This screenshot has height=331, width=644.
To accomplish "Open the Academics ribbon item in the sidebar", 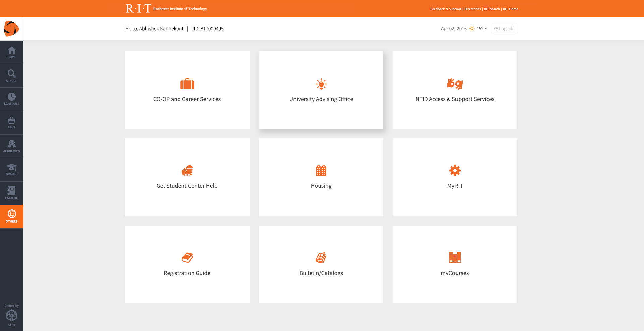I will pyautogui.click(x=12, y=146).
